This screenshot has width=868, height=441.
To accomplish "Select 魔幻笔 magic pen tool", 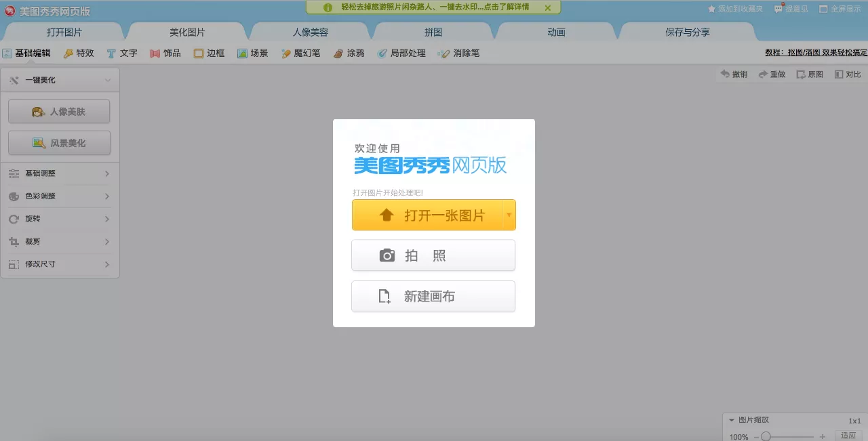I will [300, 53].
